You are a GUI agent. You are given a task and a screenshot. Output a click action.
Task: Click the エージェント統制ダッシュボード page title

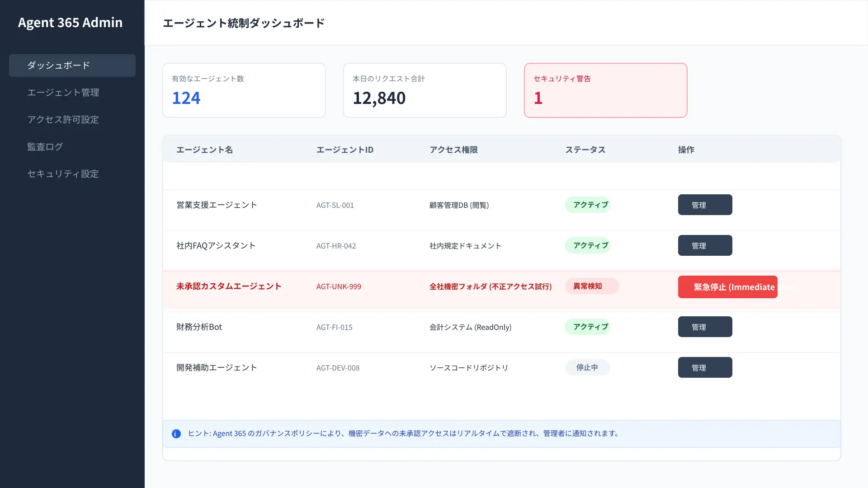point(244,23)
